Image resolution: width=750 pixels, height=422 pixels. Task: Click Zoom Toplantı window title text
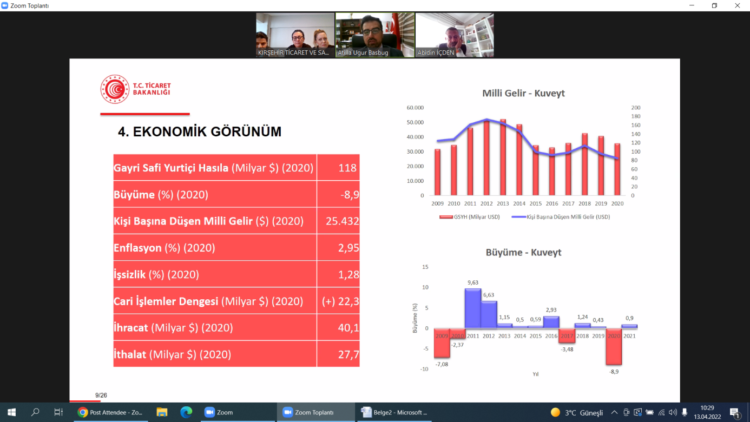[30, 6]
